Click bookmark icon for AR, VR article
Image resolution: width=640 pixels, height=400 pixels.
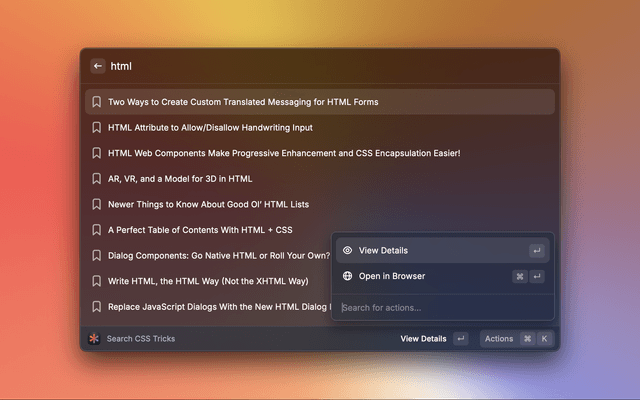coord(97,179)
